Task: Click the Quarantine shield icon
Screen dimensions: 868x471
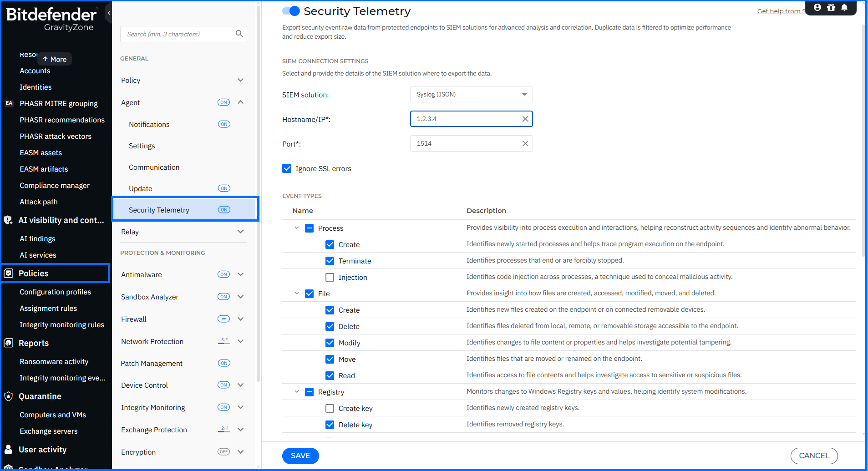Action: click(9, 396)
